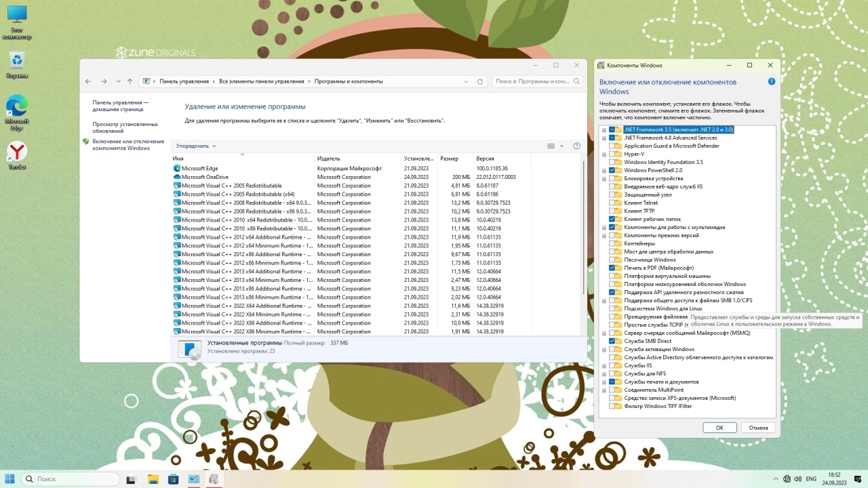Image resolution: width=868 pixels, height=488 pixels.
Task: Switch to Control Panel taskbar icon
Action: (x=194, y=479)
